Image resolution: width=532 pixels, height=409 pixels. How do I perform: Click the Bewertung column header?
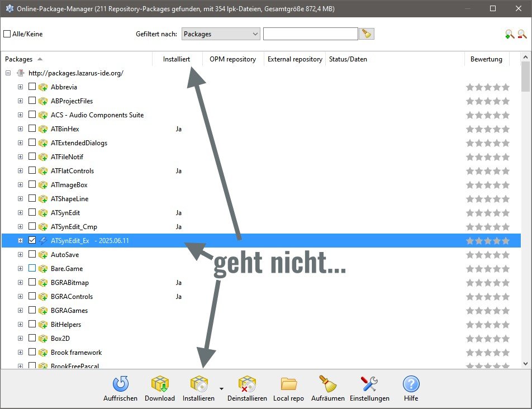pos(487,59)
